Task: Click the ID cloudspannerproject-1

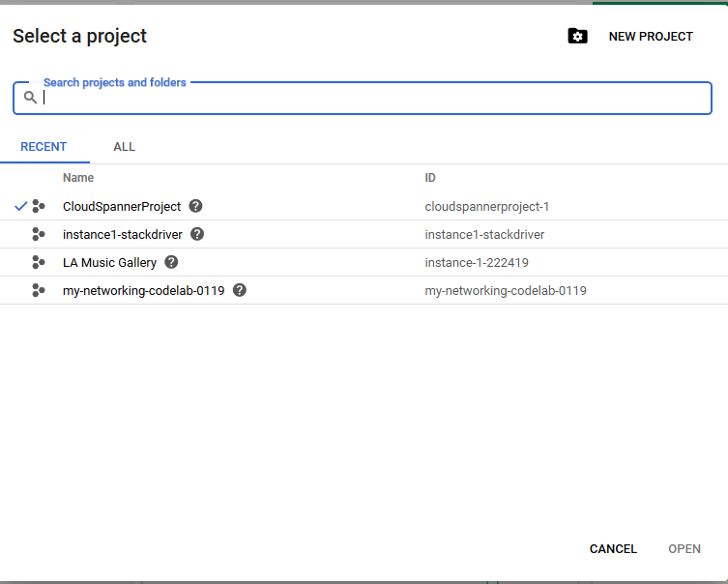Action: (486, 207)
